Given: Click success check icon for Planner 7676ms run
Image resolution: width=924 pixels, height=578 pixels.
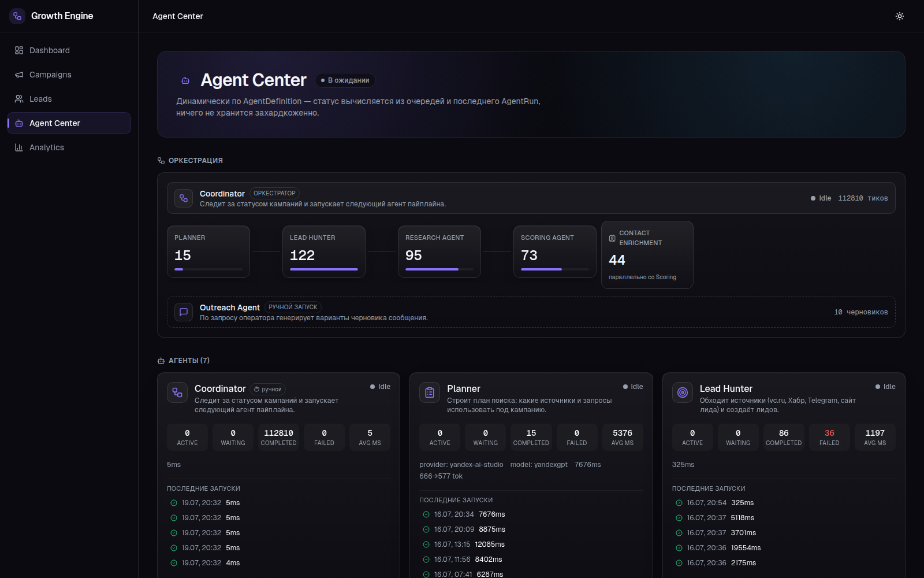Looking at the screenshot, I should click(426, 514).
